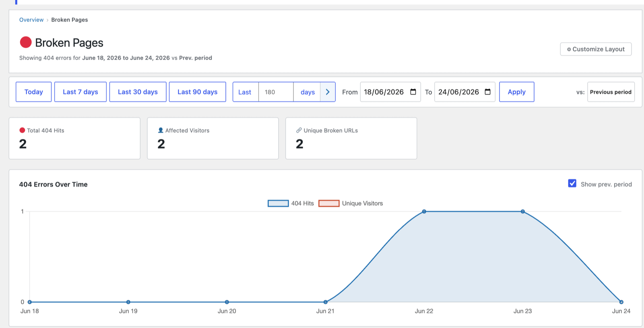Click gear icon on Customize Layout
The height and width of the screenshot is (328, 644).
pyautogui.click(x=569, y=49)
